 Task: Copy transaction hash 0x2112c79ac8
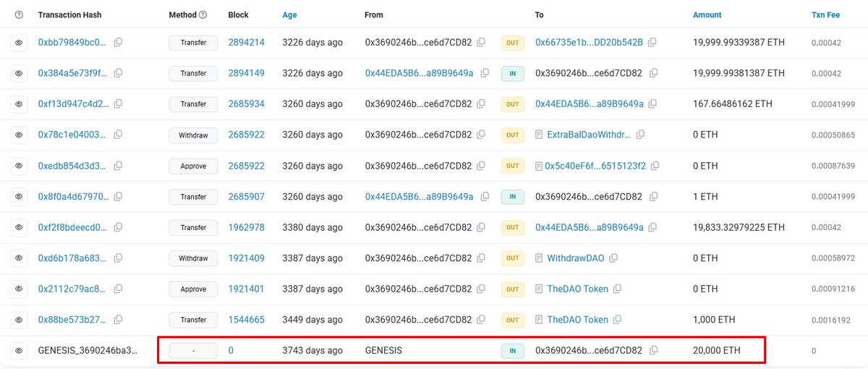click(x=118, y=289)
